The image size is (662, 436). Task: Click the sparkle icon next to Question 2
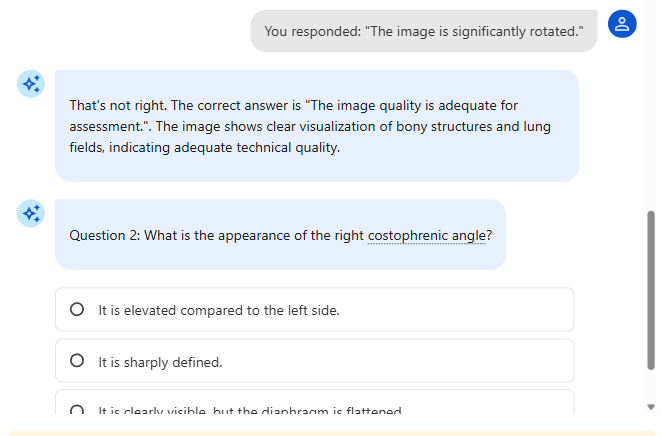click(31, 213)
